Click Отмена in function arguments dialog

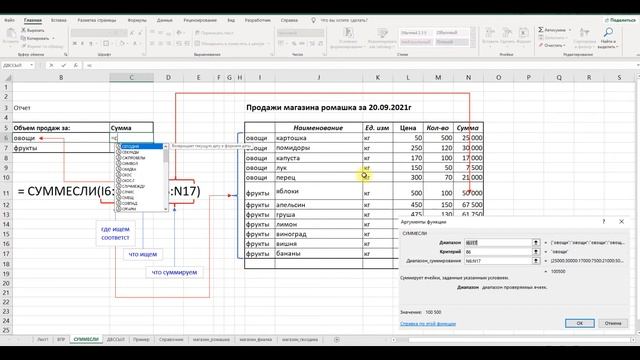point(613,323)
